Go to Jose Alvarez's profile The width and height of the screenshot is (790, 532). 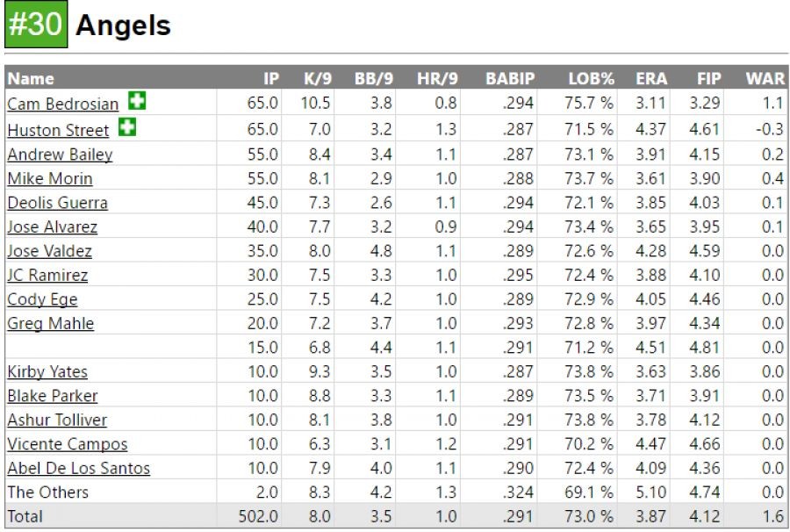tap(52, 226)
